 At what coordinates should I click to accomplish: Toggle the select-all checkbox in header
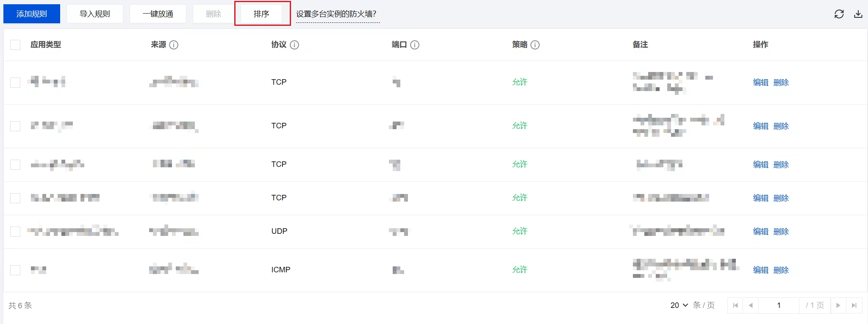click(x=15, y=45)
